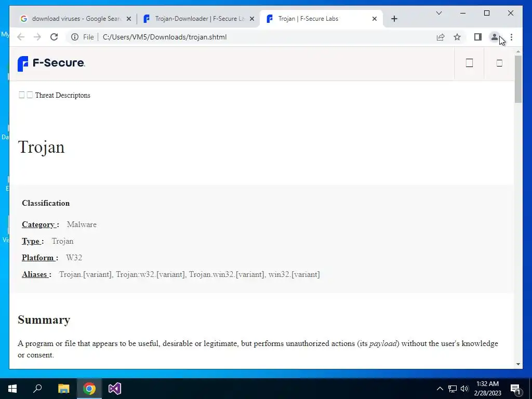Click Chrome icon in taskbar
This screenshot has width=532, height=399.
[x=89, y=389]
